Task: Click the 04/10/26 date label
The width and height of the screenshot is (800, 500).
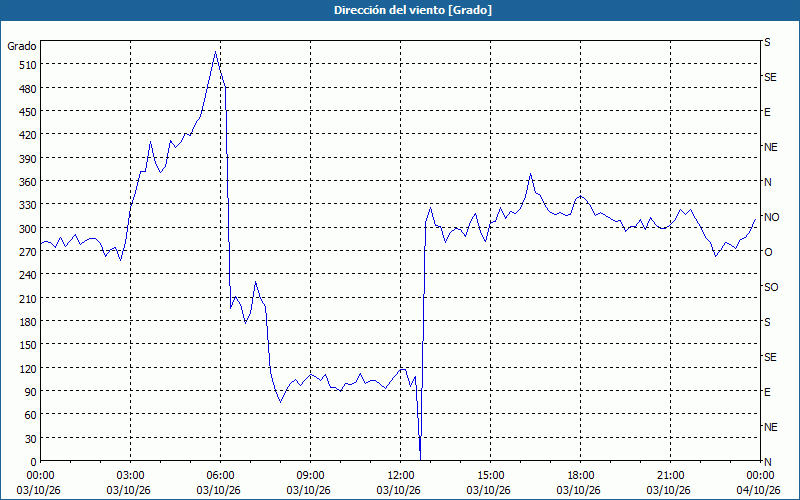Action: [760, 490]
